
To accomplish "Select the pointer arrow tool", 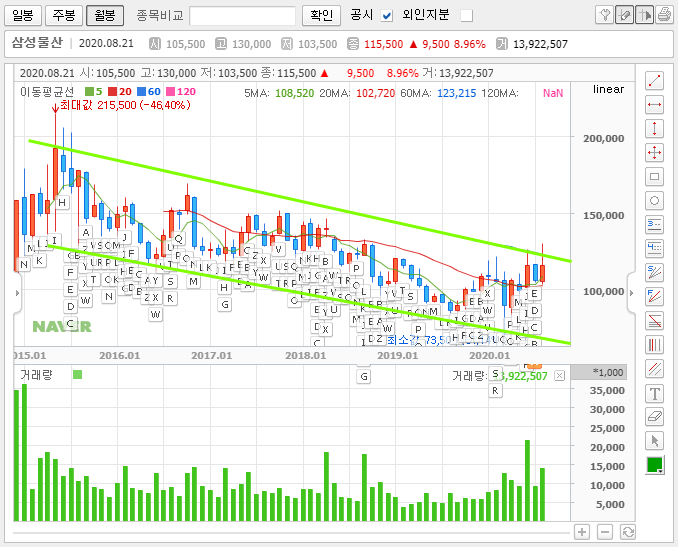I will [x=654, y=441].
